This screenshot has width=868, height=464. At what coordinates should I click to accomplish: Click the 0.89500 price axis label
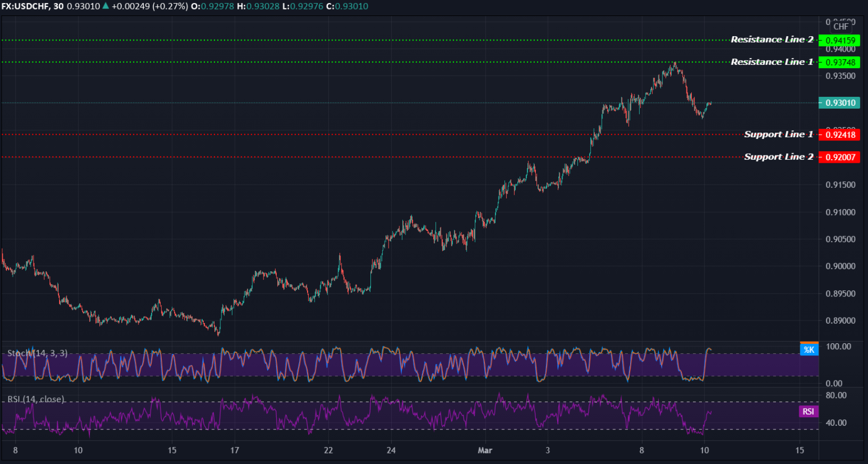pos(840,293)
